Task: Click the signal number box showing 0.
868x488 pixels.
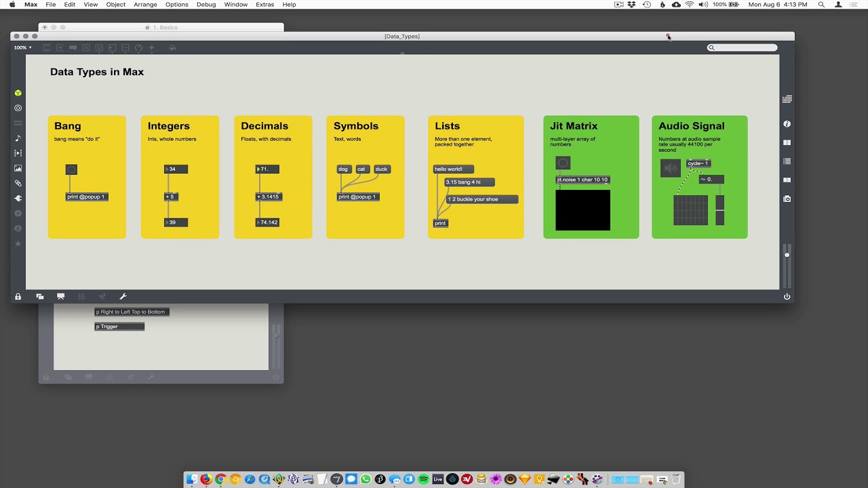Action: click(711, 180)
